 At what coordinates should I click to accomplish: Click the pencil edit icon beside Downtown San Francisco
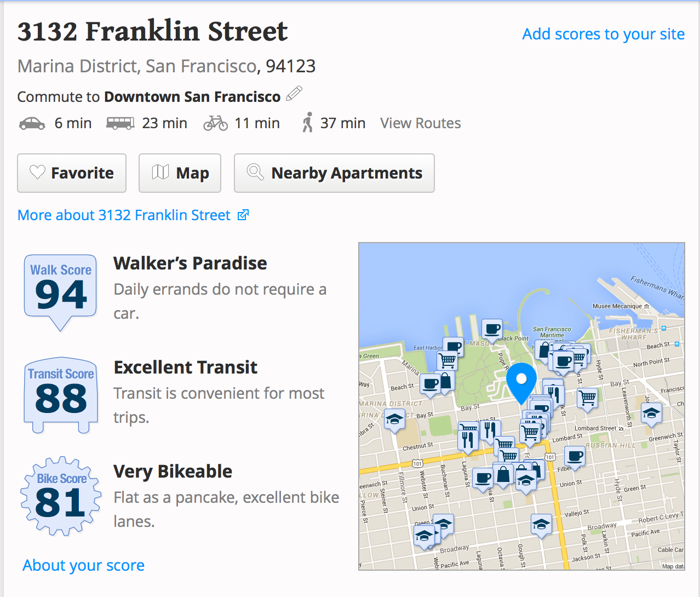pyautogui.click(x=294, y=94)
